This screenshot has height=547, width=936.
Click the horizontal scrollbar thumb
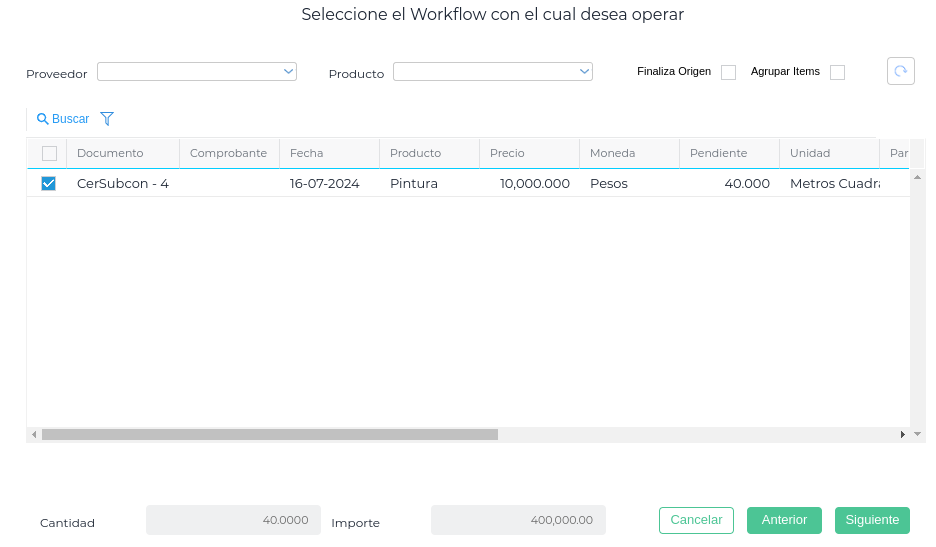point(270,434)
